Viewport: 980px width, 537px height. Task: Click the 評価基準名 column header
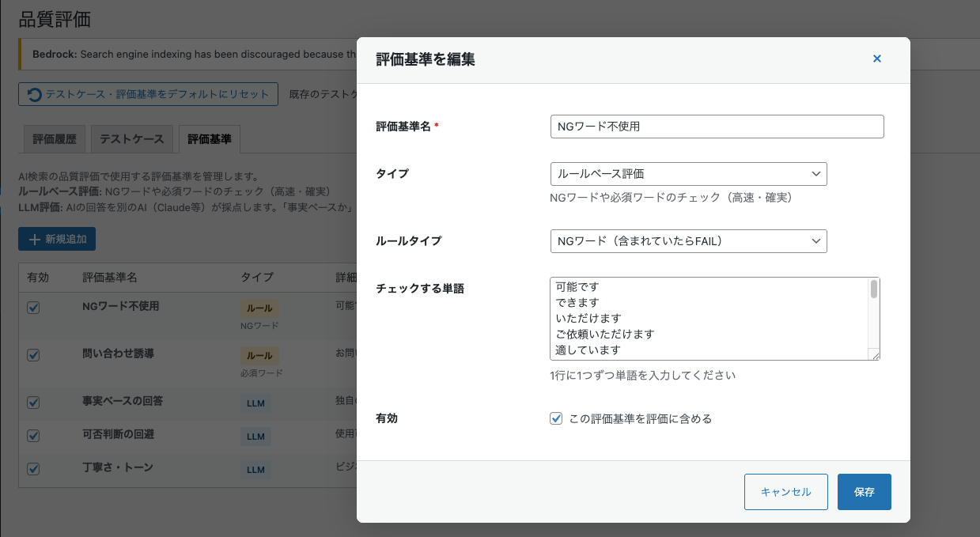coord(110,278)
